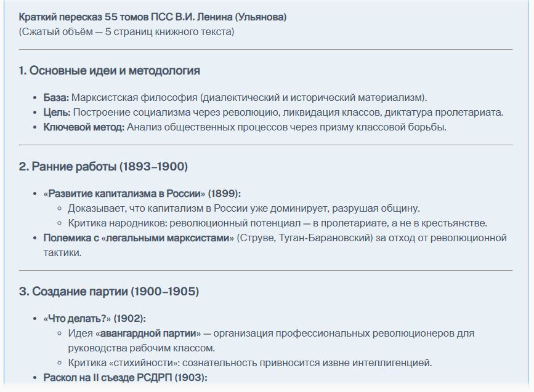Click the bold label 'Ключевой метод:'
Viewport: 534px width, 392px height.
click(x=84, y=127)
